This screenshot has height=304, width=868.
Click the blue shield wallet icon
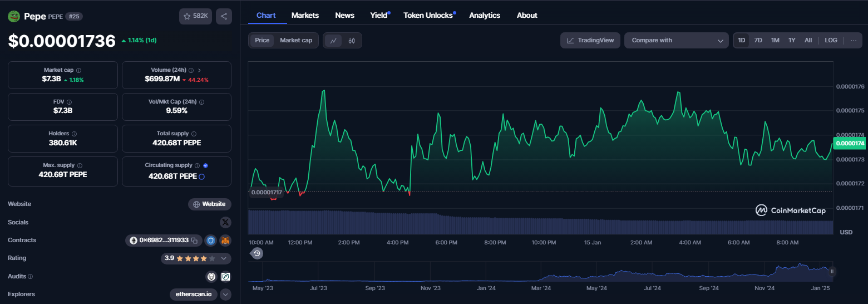[210, 241]
